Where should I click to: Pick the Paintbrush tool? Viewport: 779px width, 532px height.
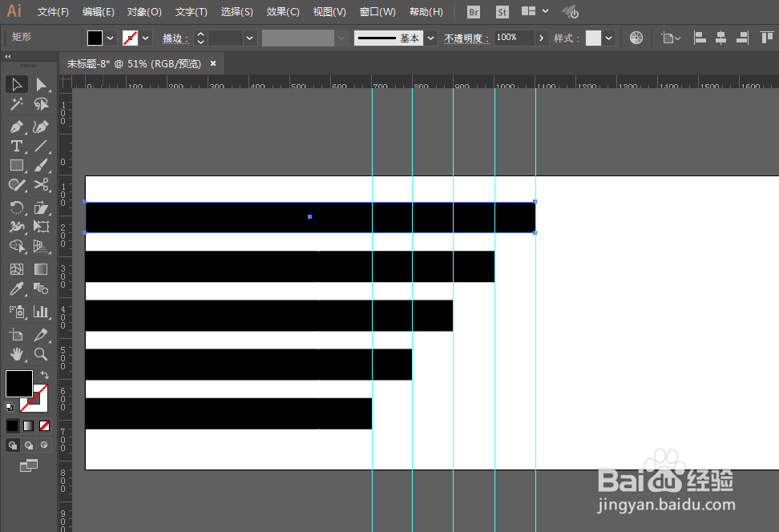(x=41, y=165)
